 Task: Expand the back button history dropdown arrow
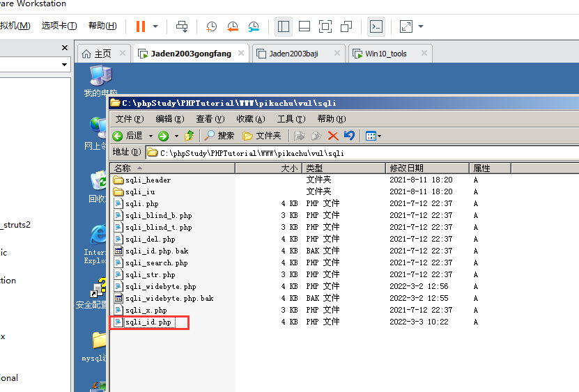[150, 136]
